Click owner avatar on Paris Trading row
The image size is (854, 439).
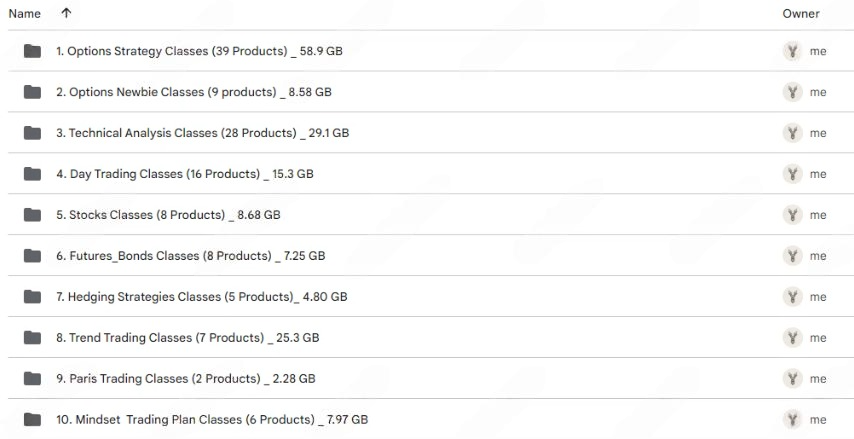coord(793,379)
